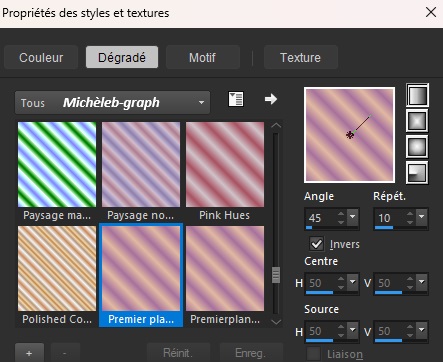Open the Centre V value dropdown

point(422,282)
